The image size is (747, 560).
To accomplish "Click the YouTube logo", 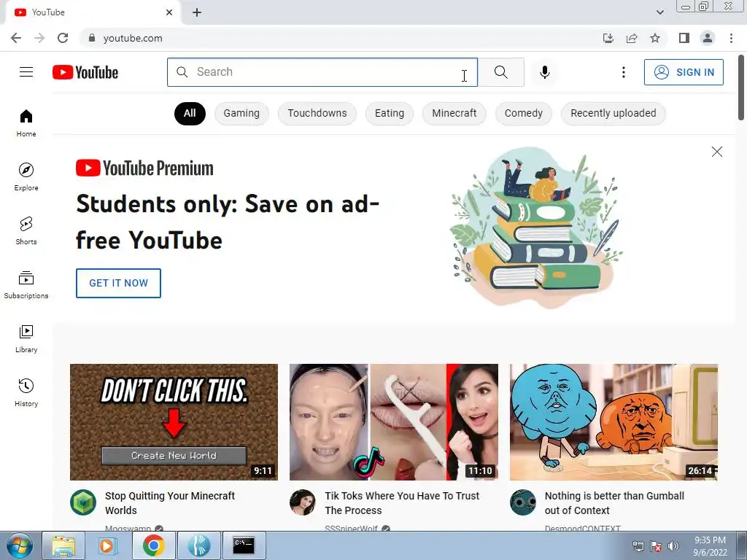I will [85, 72].
